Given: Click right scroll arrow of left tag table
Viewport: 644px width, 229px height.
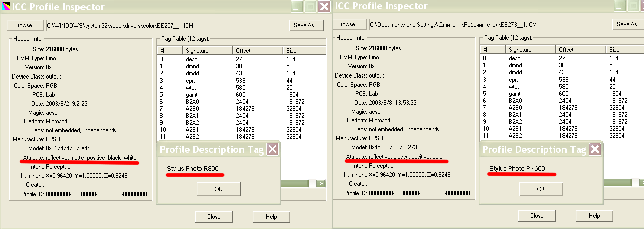Looking at the screenshot, I should (320, 184).
